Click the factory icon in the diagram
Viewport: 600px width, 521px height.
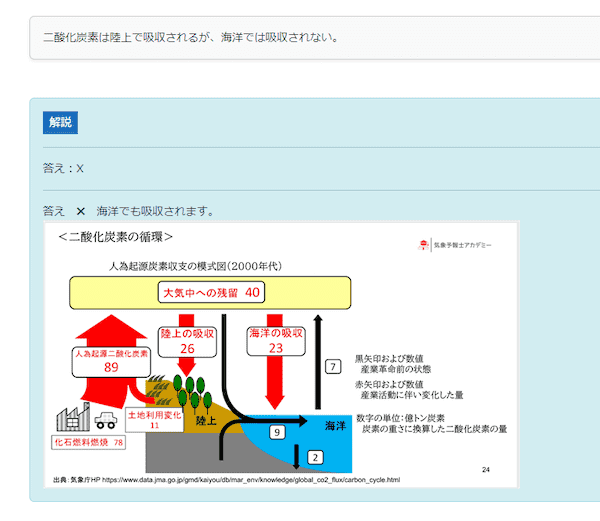(x=76, y=419)
